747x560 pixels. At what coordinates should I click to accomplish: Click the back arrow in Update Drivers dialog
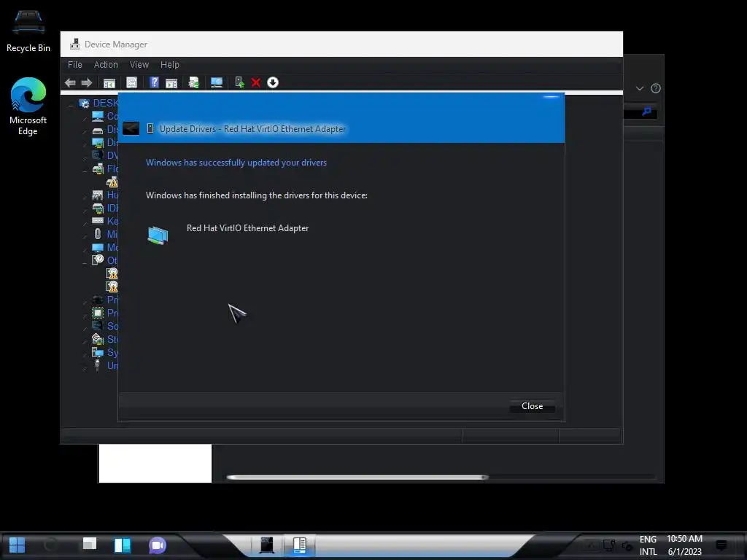coord(131,128)
